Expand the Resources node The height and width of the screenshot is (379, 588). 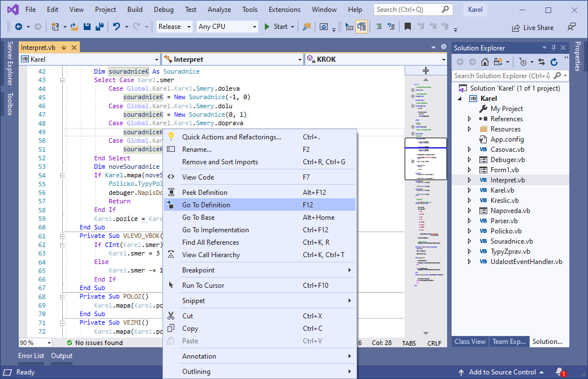[469, 129]
